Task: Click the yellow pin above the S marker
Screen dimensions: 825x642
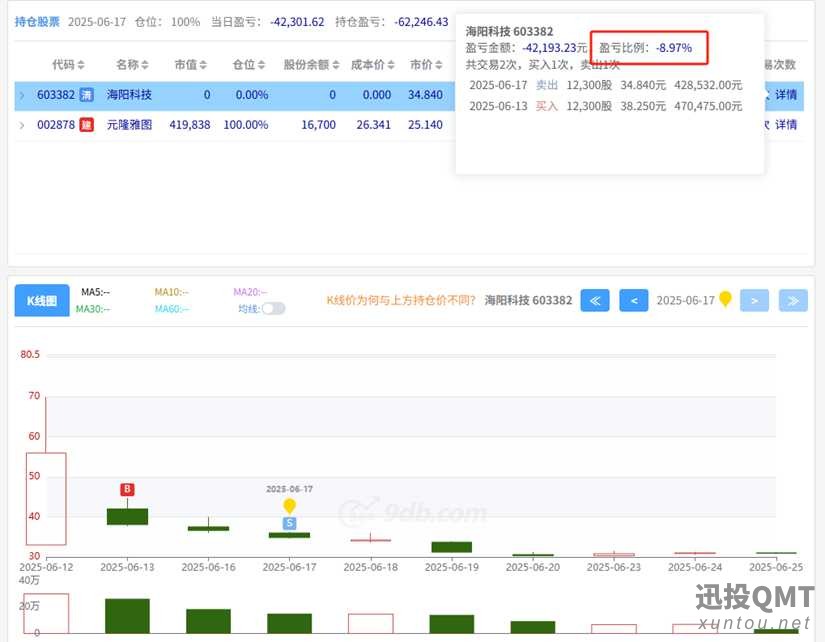Action: [289, 506]
